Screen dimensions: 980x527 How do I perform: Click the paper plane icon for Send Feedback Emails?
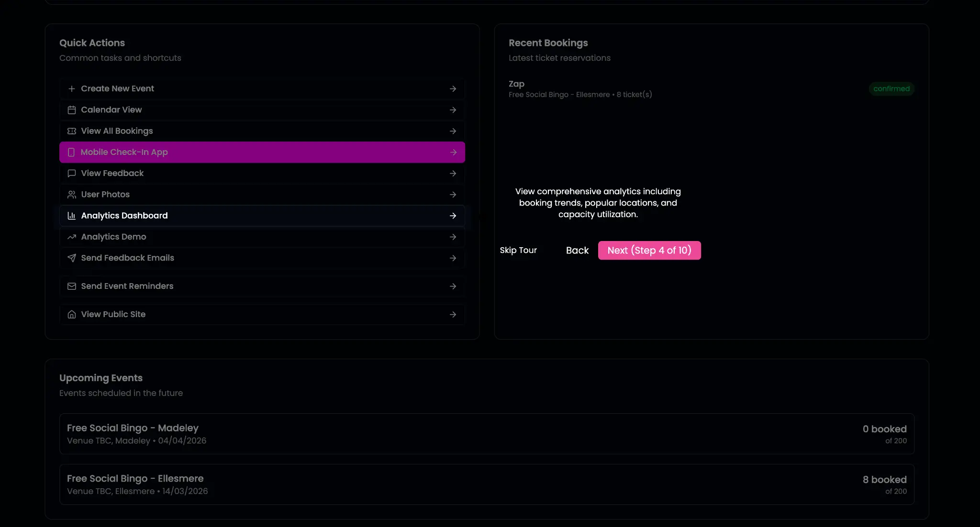pos(72,258)
